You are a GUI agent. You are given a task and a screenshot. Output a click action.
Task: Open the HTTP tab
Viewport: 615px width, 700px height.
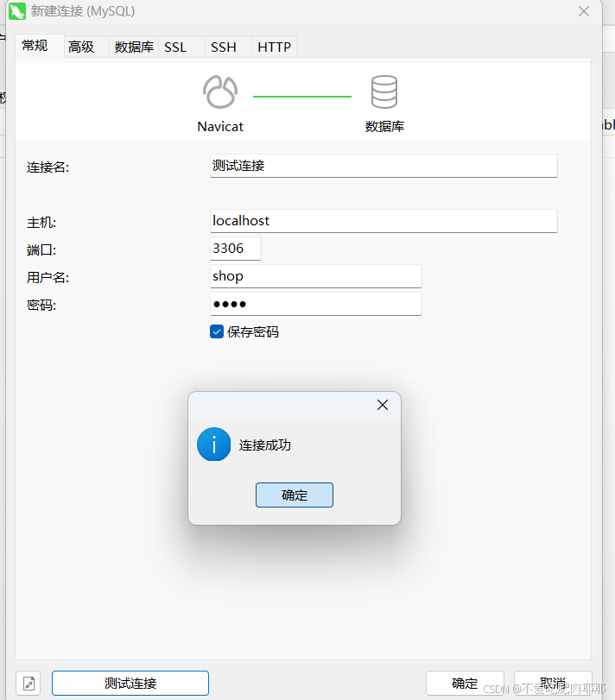(274, 47)
